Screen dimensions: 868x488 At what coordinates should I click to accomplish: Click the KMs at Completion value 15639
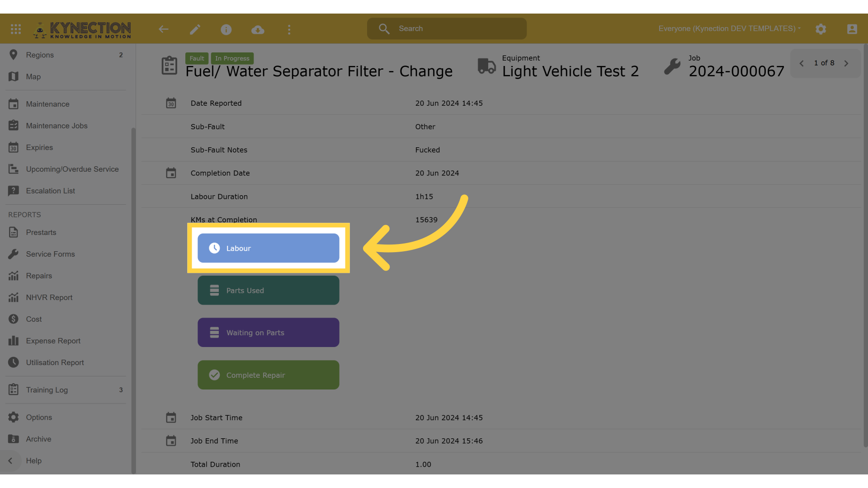coord(426,220)
